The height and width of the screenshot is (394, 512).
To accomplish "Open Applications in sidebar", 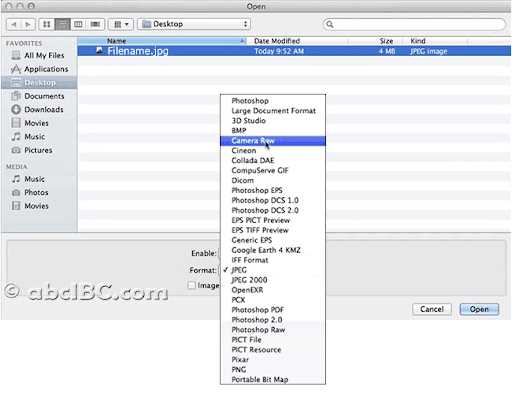I will point(39,69).
